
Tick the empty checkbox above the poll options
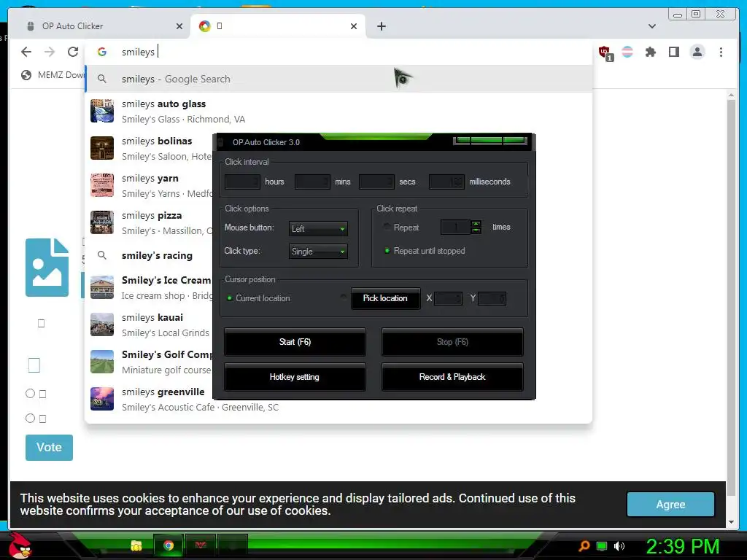click(34, 365)
